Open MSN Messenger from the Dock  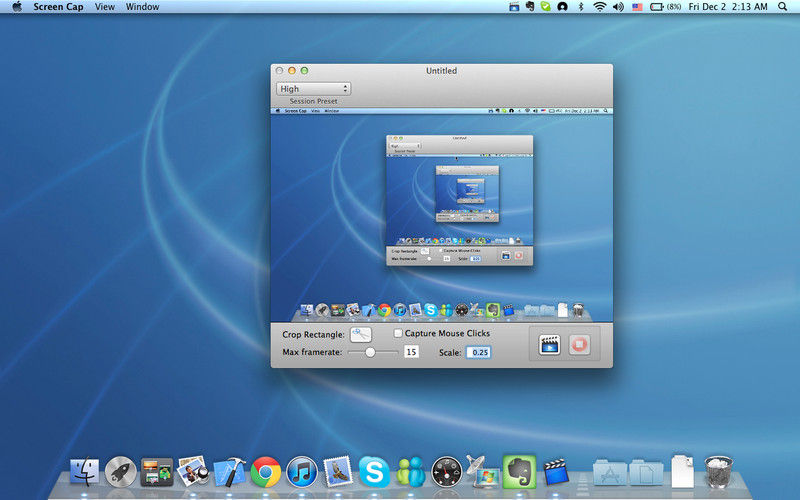tap(411, 471)
